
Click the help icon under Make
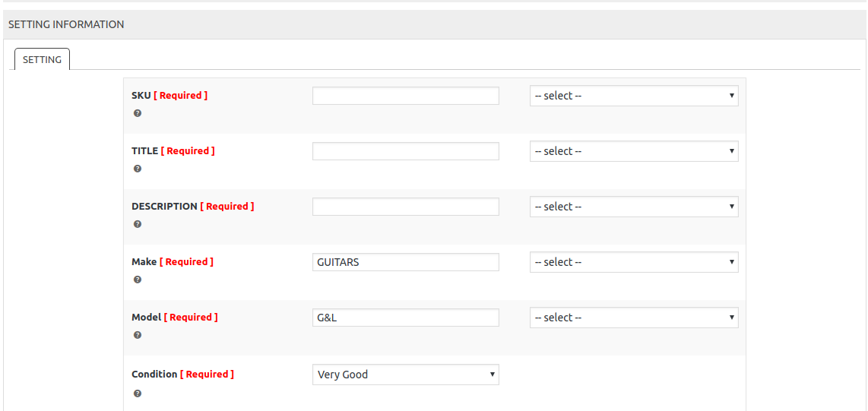pos(138,280)
